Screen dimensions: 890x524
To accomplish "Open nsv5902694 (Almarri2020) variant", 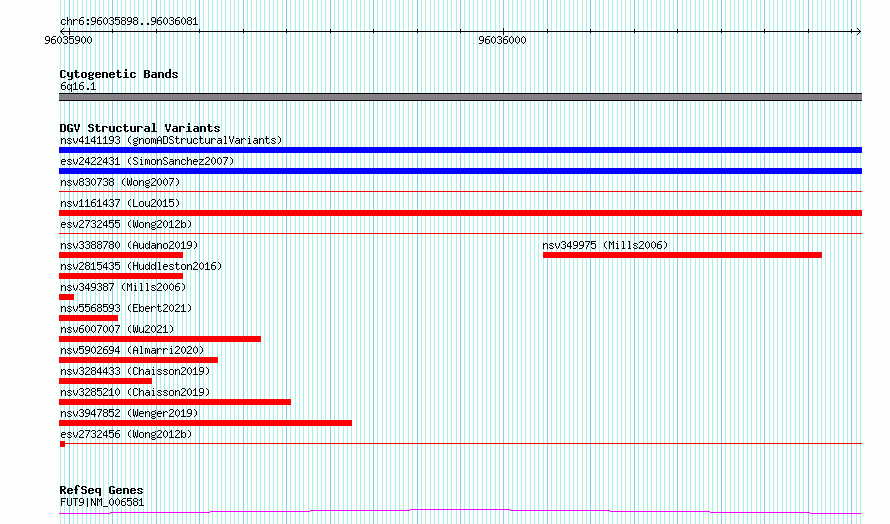I will (x=132, y=350).
